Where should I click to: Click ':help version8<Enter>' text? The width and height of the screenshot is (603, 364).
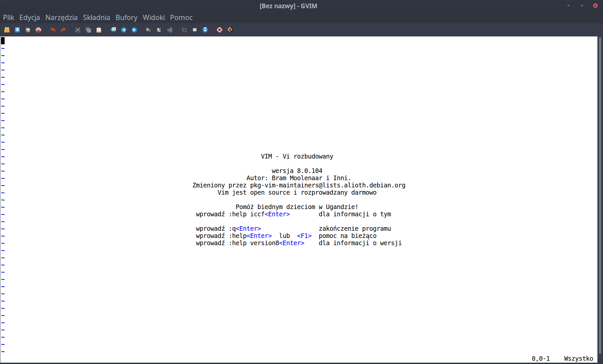(x=267, y=243)
